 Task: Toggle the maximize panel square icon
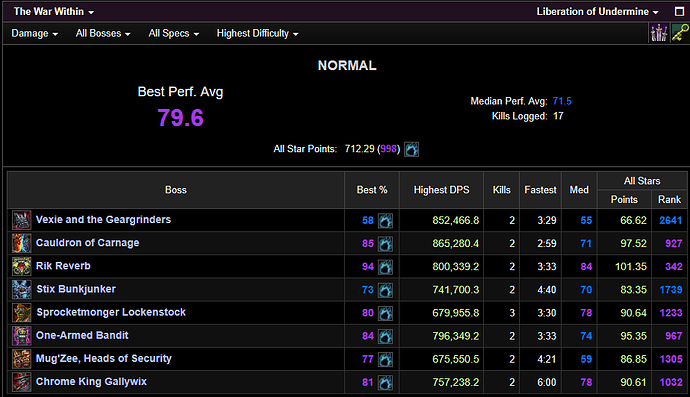(x=679, y=11)
